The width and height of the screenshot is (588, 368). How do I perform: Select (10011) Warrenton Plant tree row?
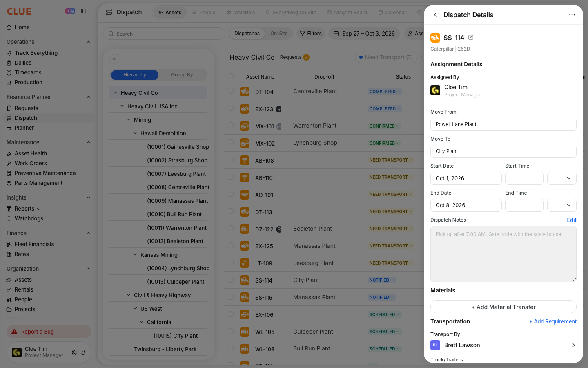click(x=158, y=228)
